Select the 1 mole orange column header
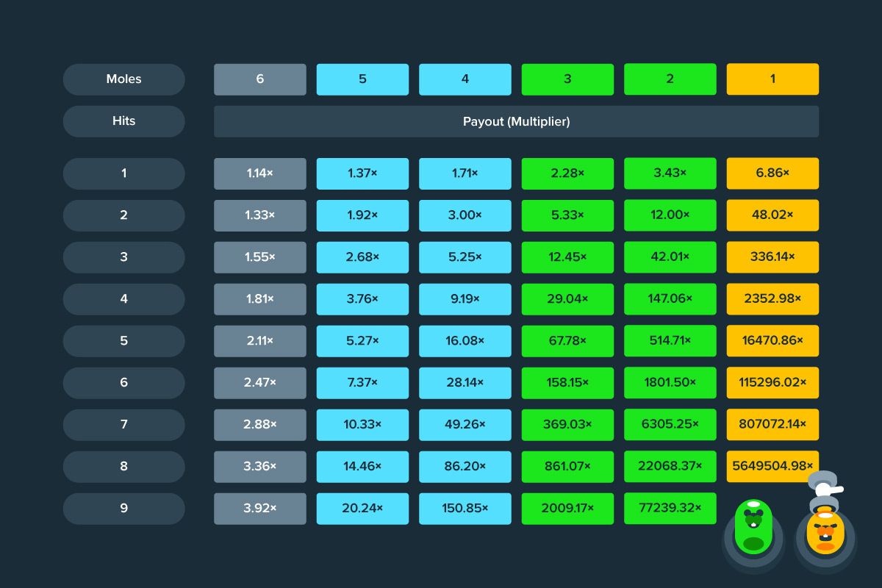This screenshot has width=882, height=588. coord(772,79)
